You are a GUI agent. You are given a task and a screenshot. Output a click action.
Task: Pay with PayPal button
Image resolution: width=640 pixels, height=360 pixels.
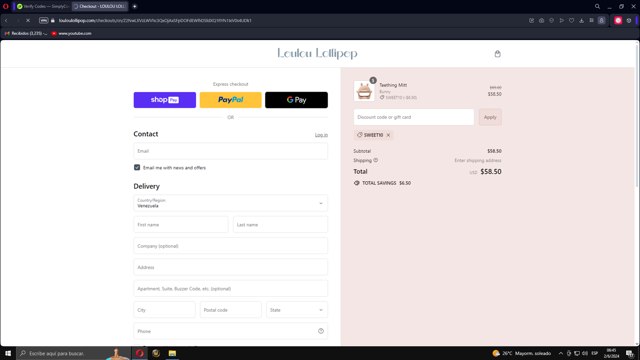point(231,100)
